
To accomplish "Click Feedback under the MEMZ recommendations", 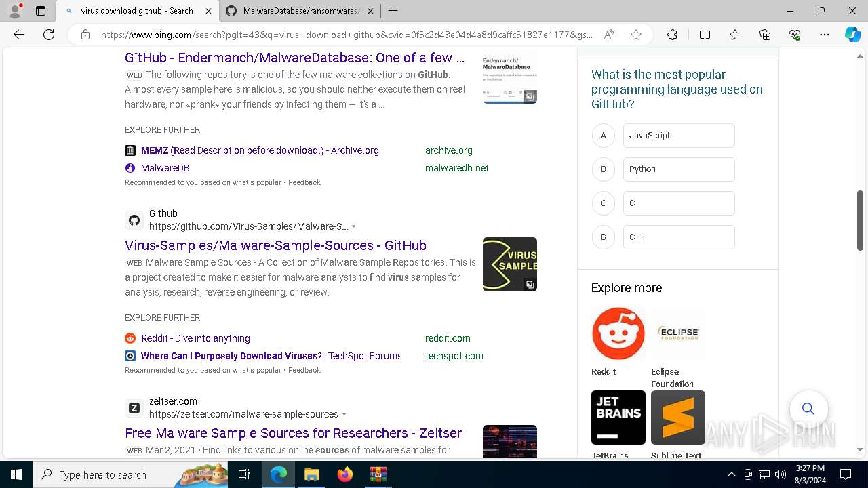I will (304, 182).
